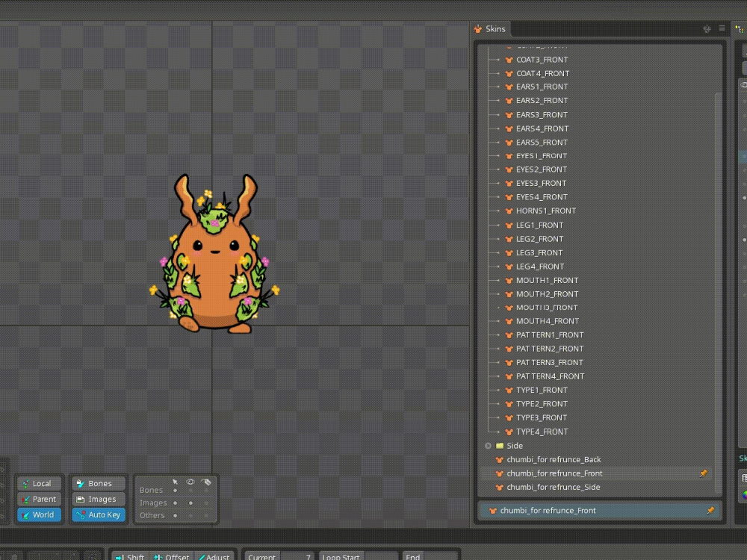The image size is (747, 560).
Task: Click the skin icon beside PATTERN2_FRONT
Action: (x=509, y=349)
